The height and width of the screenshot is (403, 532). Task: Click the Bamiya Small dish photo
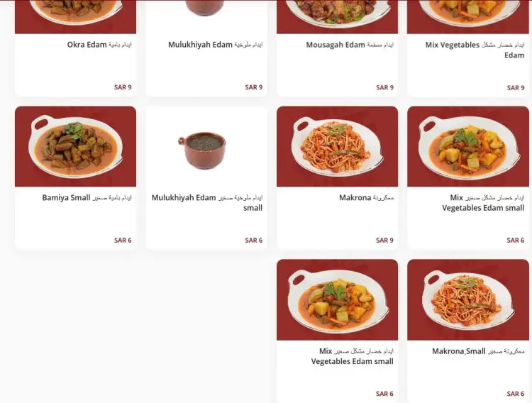click(x=75, y=146)
